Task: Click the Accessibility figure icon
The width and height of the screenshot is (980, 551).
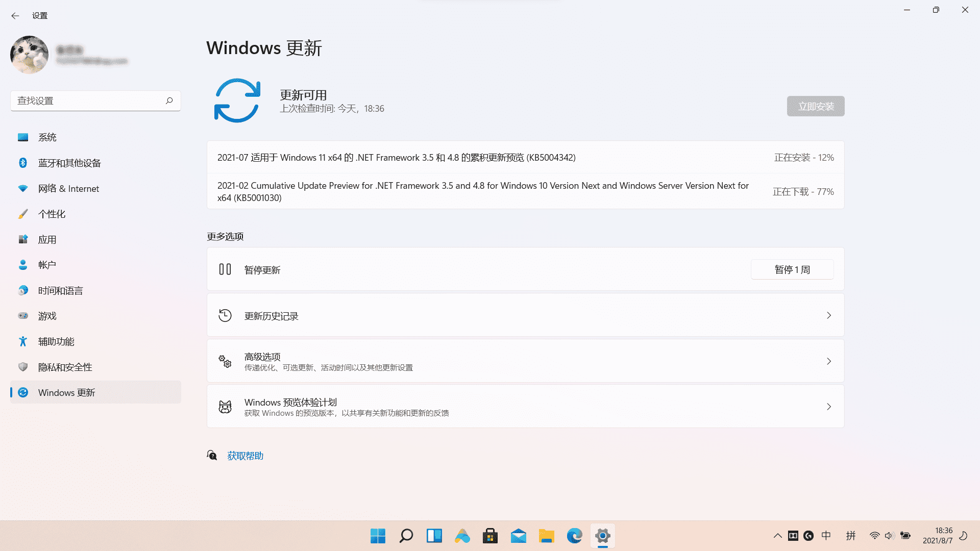Action: point(23,341)
